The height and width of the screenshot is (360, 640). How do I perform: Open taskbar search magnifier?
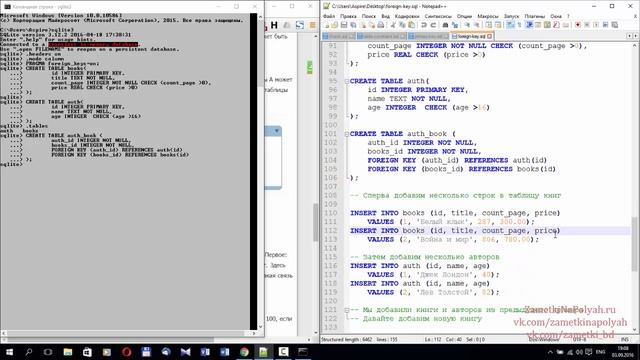tap(29, 352)
